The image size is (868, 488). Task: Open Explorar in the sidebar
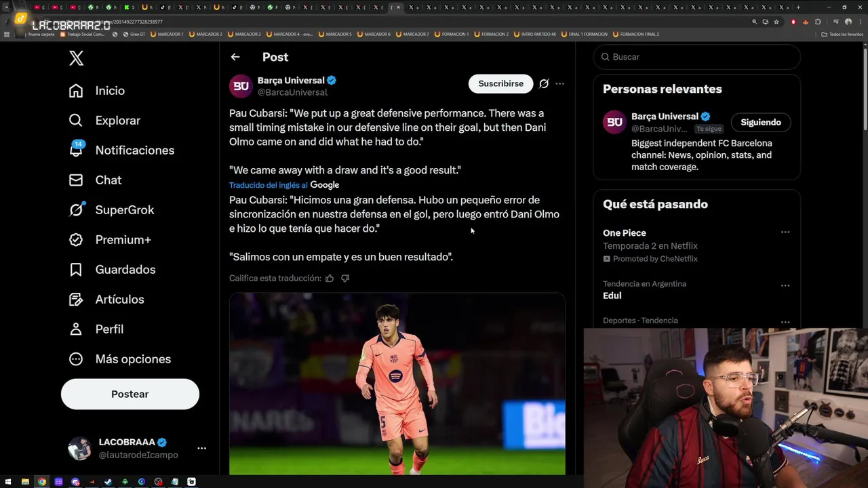104,121
